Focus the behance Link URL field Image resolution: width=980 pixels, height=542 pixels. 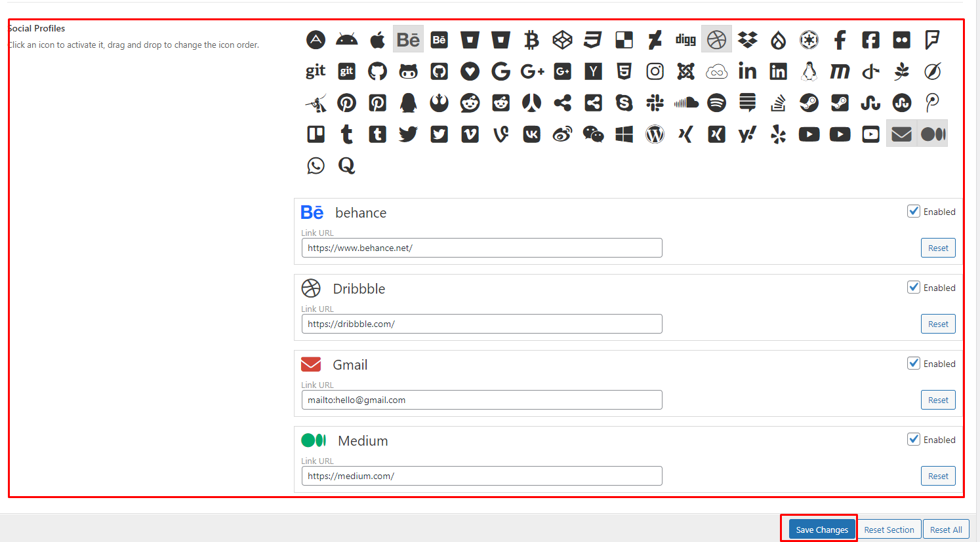(x=481, y=248)
